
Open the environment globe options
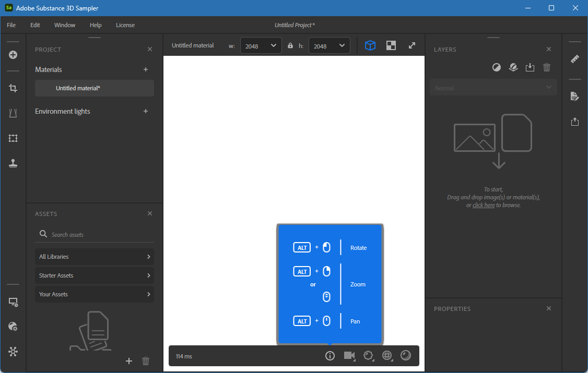(x=387, y=356)
